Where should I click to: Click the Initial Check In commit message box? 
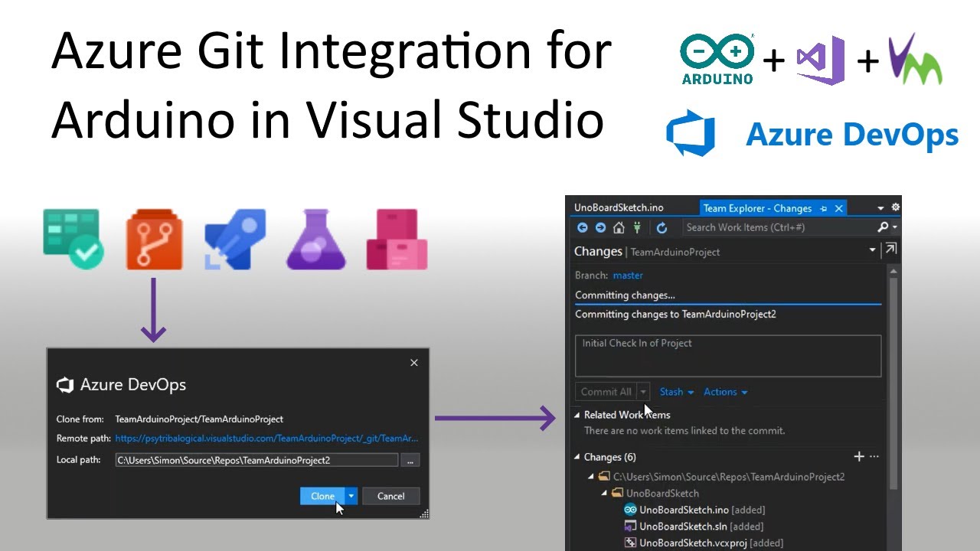(x=727, y=356)
